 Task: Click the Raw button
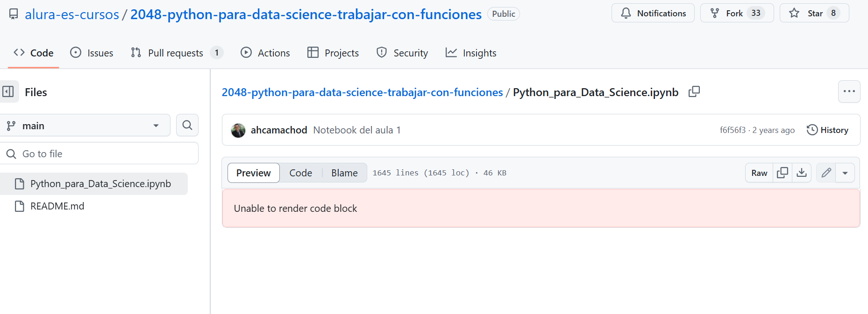click(x=759, y=173)
